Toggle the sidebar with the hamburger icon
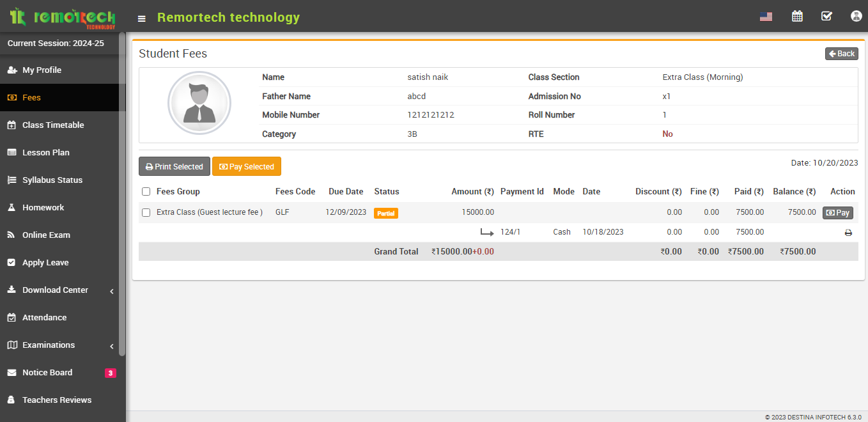Screen dimensions: 868x422 point(141,17)
